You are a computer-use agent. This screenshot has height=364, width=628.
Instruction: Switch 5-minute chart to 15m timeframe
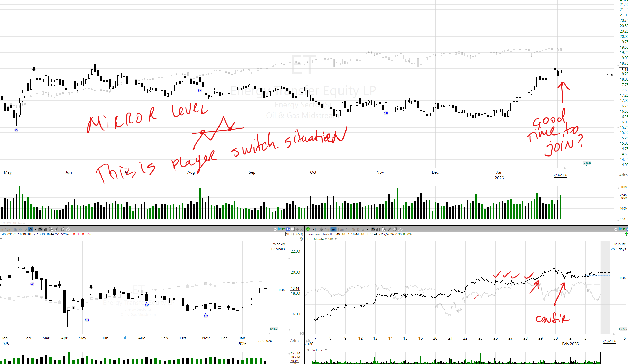[341, 229]
